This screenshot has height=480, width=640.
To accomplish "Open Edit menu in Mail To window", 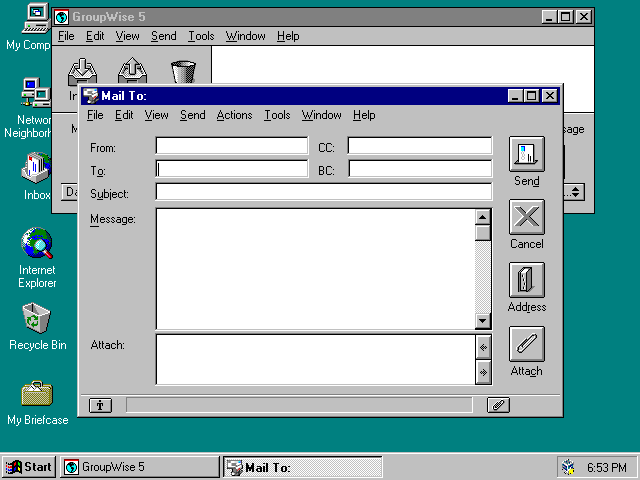I will 124,115.
